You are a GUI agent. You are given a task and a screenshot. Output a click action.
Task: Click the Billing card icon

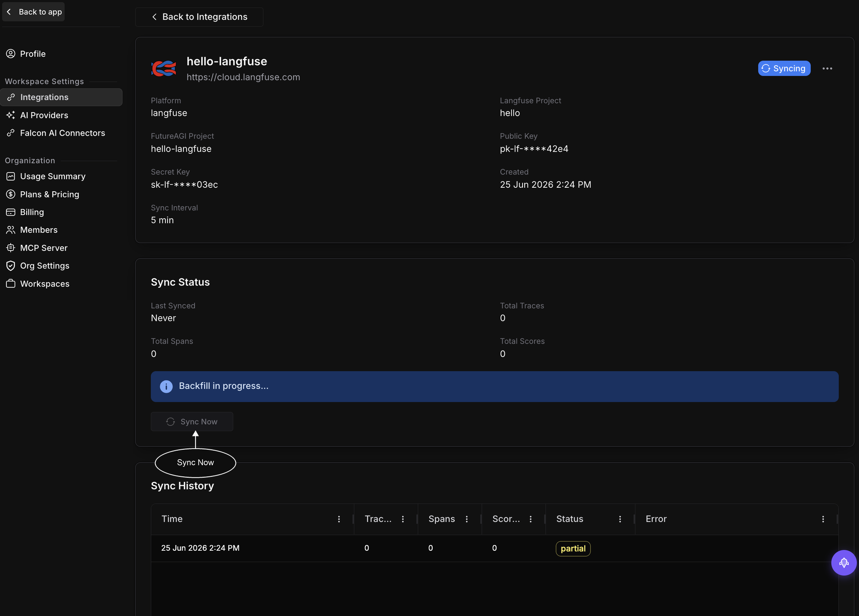tap(11, 212)
